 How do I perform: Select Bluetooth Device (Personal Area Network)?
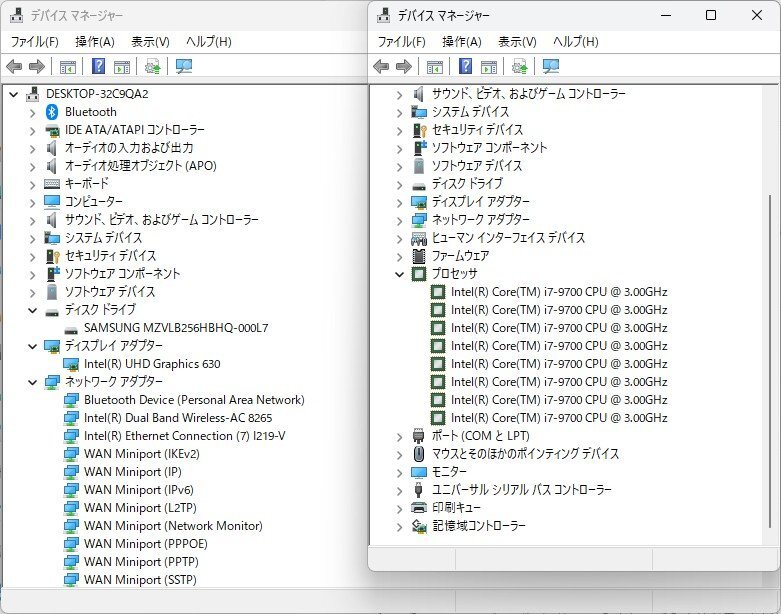click(x=194, y=400)
